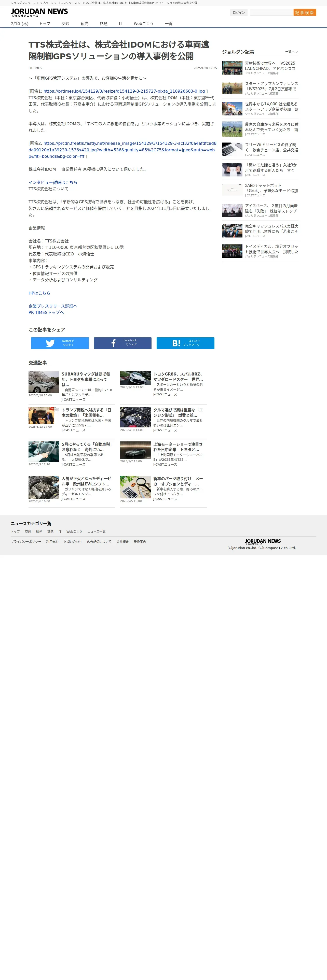Open トイメディカル article thumbnail
The height and width of the screenshot is (980, 327).
pyautogui.click(x=232, y=251)
